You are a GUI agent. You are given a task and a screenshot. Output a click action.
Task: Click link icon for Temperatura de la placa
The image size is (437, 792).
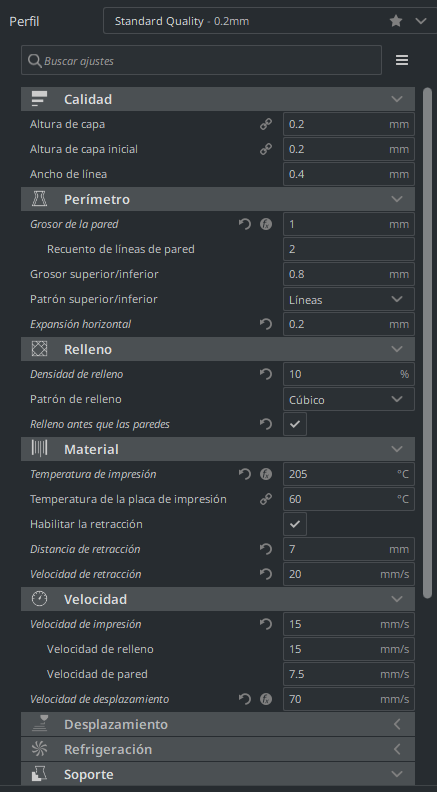[266, 500]
